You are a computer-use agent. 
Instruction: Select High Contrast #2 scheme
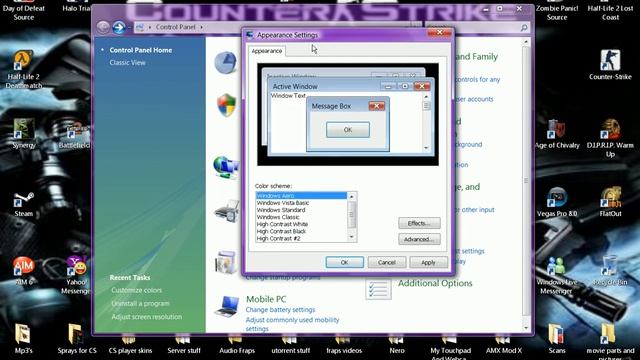click(301, 238)
